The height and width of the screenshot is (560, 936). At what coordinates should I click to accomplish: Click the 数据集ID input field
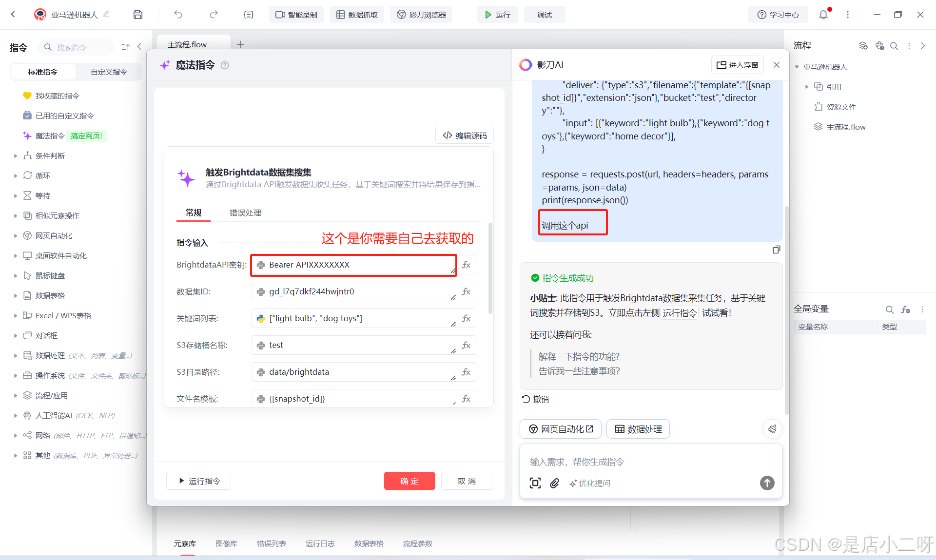pos(353,291)
